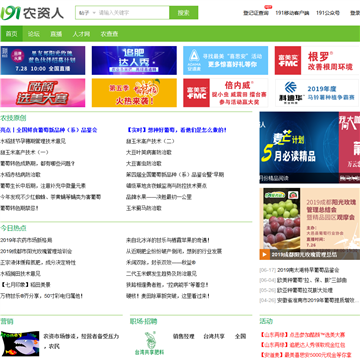The image size is (360, 360).
Task: Open the 职场·招聘 section heading
Action: click(x=144, y=321)
